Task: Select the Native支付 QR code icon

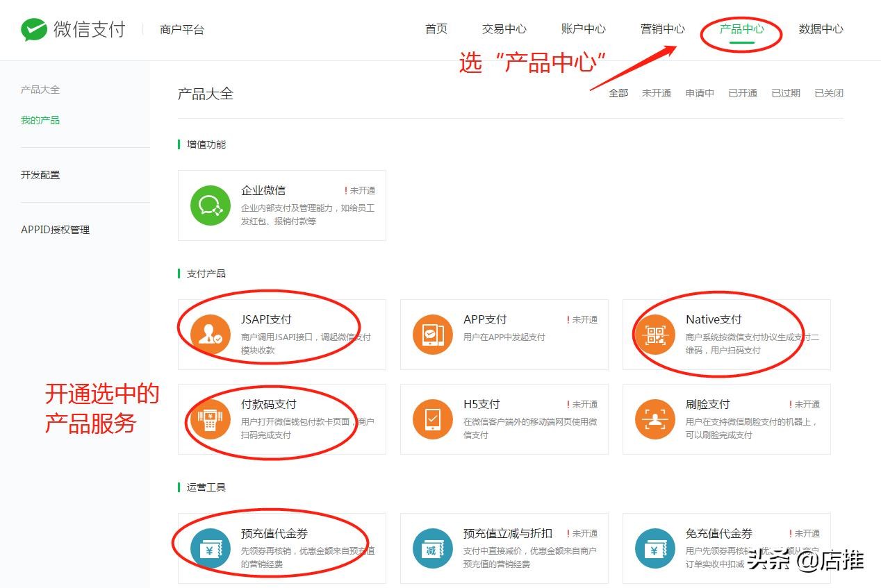Action: point(655,335)
